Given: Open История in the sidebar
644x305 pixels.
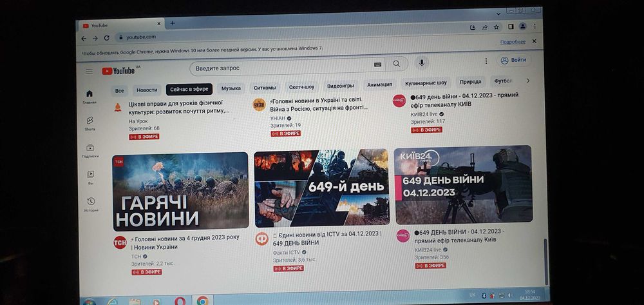Looking at the screenshot, I should (91, 204).
